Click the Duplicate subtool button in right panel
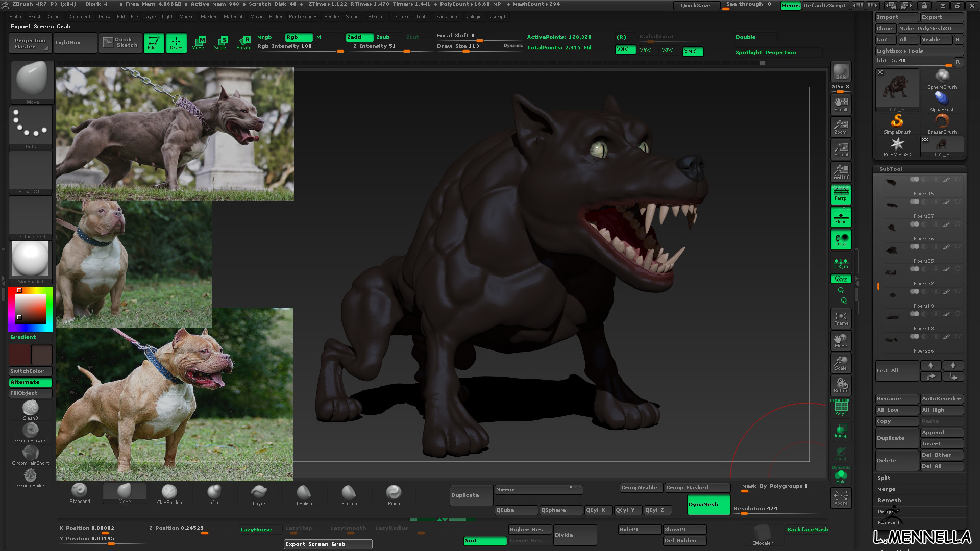Viewport: 980px width, 551px height. pos(897,438)
